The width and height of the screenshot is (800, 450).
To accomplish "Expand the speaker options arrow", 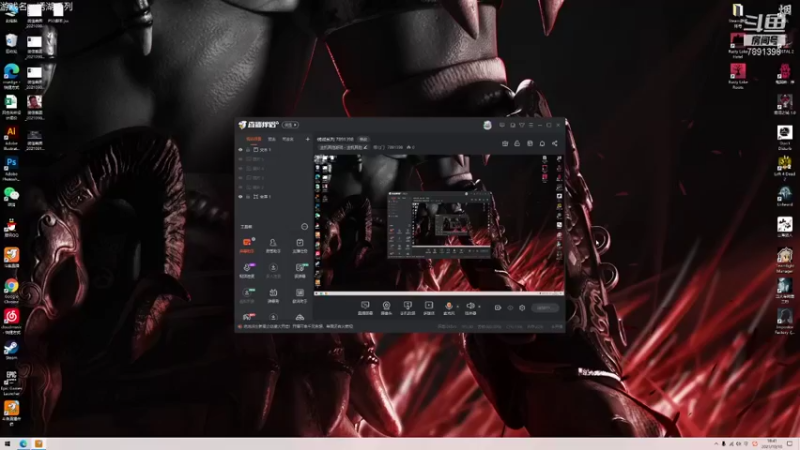I will pos(479,307).
